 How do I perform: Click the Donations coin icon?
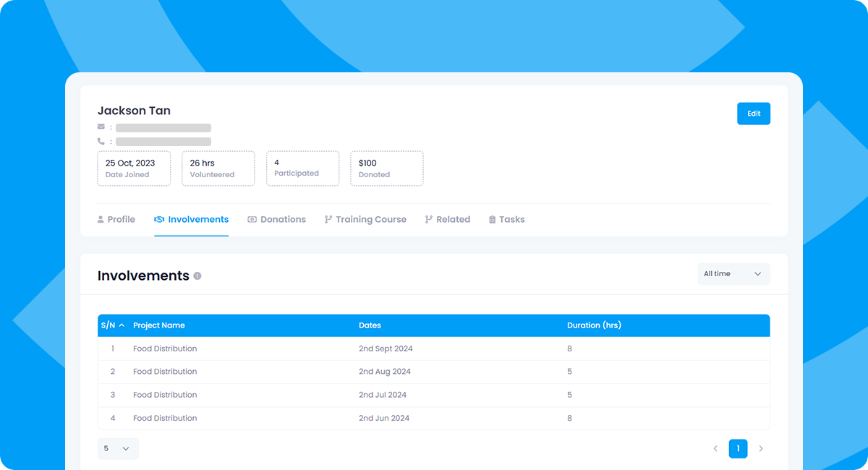(x=252, y=219)
